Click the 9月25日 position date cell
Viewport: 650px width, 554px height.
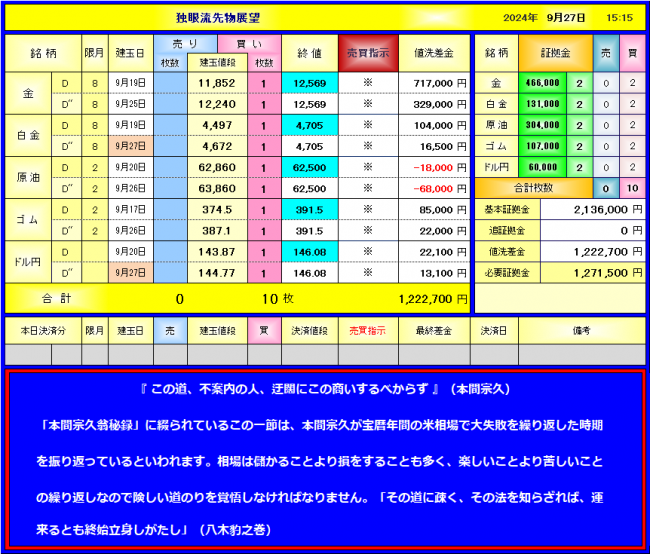coord(131,104)
